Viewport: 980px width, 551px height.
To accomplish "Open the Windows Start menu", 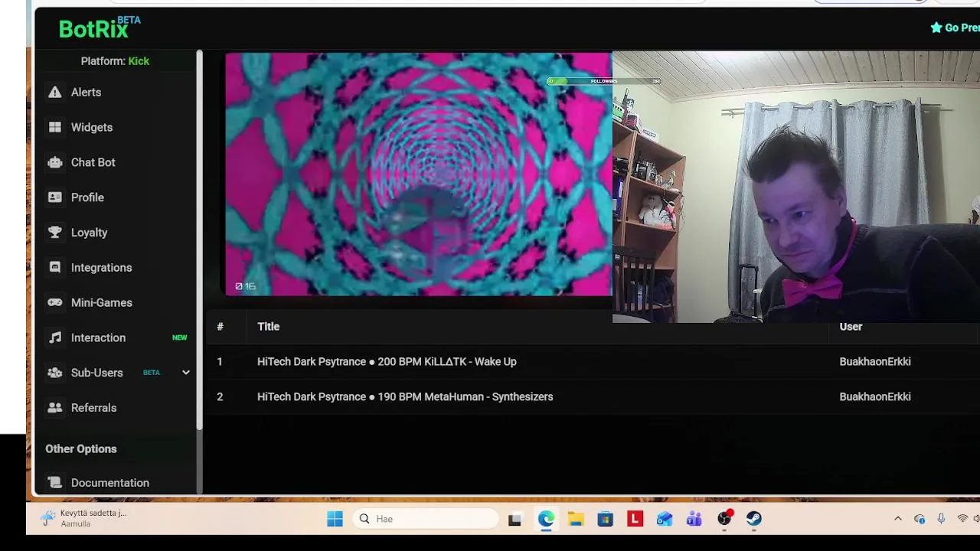I will [335, 519].
